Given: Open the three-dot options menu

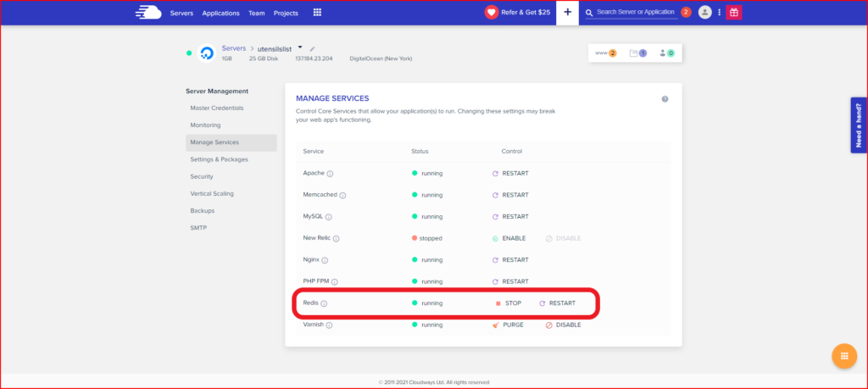Looking at the screenshot, I should [719, 12].
